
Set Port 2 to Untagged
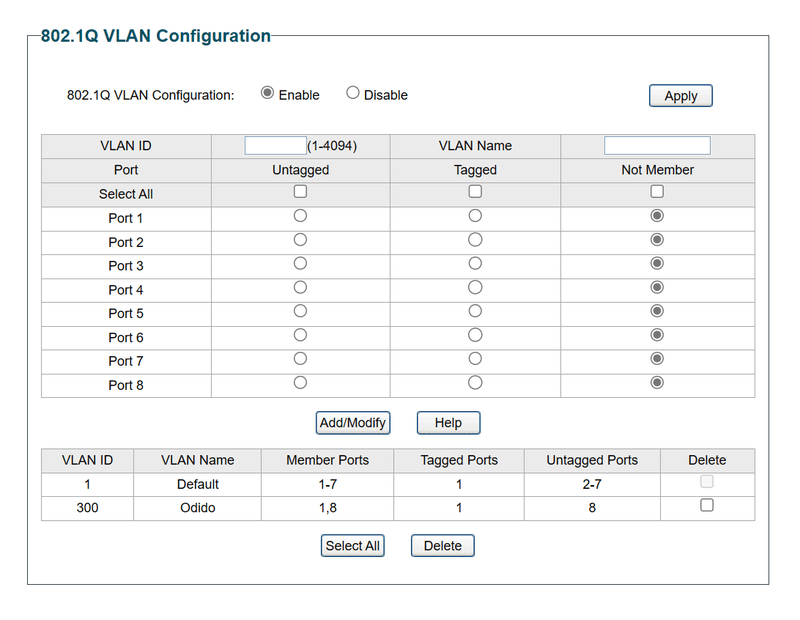click(300, 240)
